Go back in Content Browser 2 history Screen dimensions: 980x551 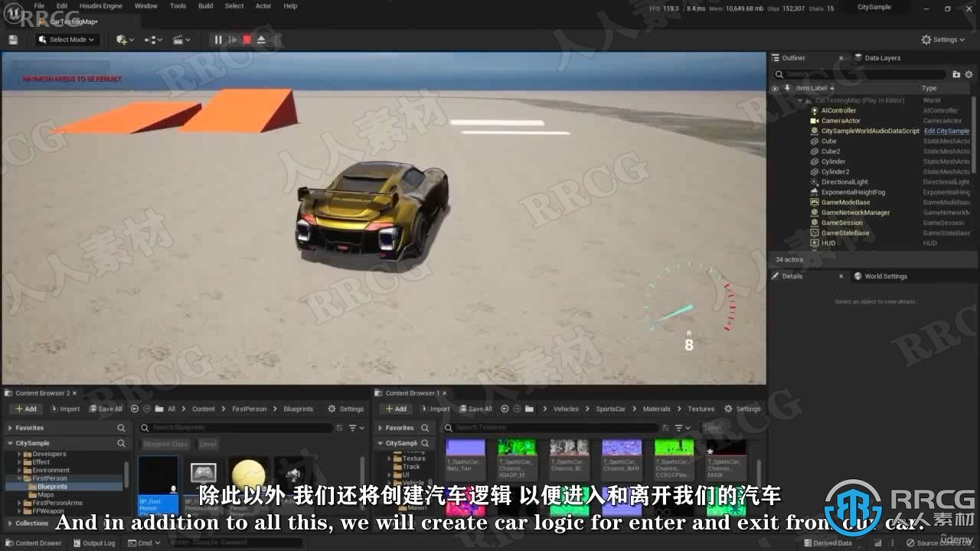pyautogui.click(x=135, y=409)
